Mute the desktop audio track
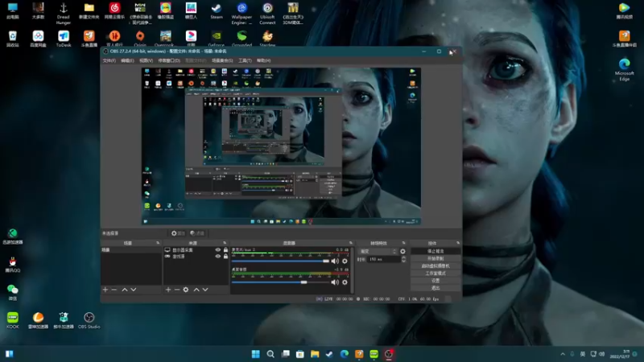This screenshot has height=362, width=644. 335,282
